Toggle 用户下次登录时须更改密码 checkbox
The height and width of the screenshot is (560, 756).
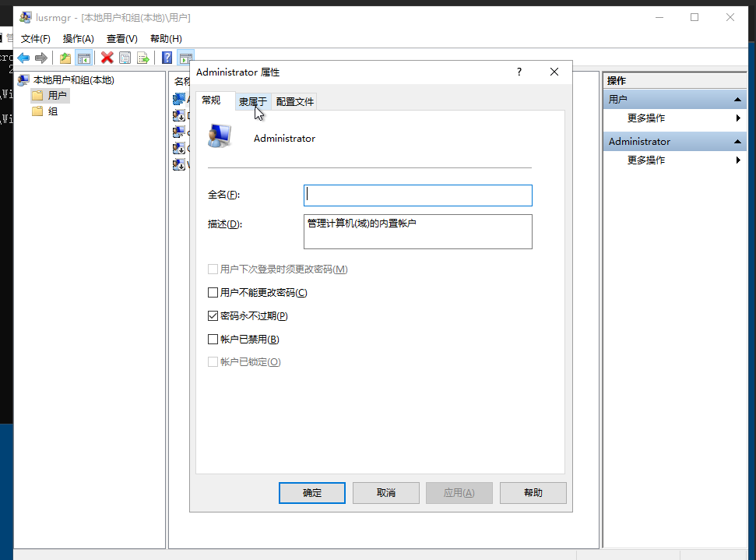213,269
